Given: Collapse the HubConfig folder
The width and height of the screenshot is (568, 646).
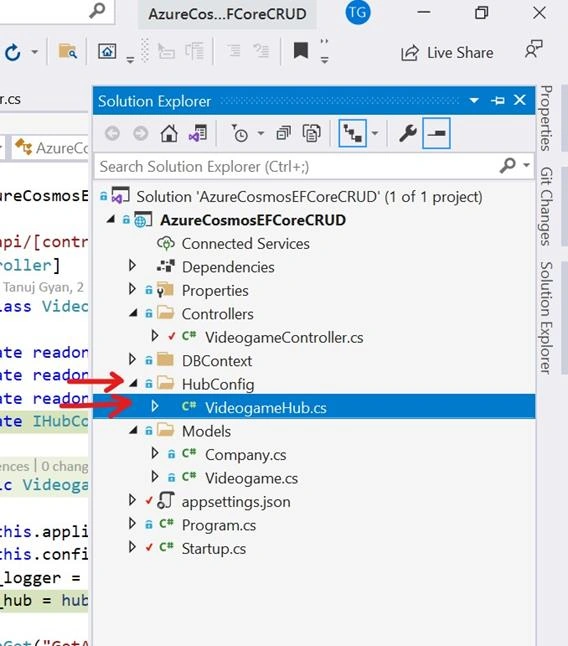Looking at the screenshot, I should (133, 384).
